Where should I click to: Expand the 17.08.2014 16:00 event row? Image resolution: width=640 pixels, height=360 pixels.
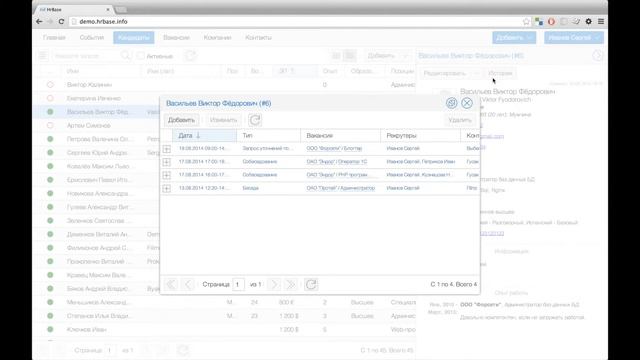coord(167,175)
